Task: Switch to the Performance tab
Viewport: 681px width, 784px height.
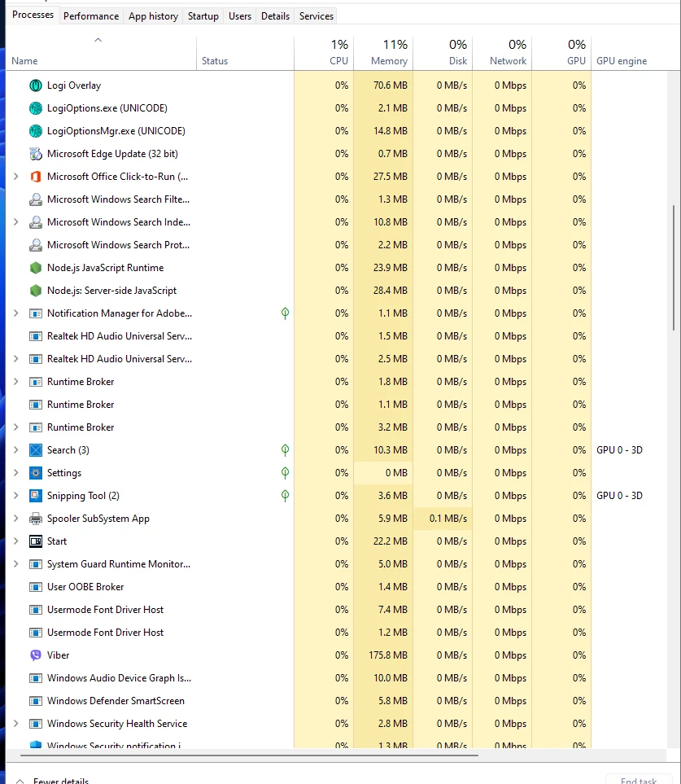Action: pyautogui.click(x=91, y=16)
